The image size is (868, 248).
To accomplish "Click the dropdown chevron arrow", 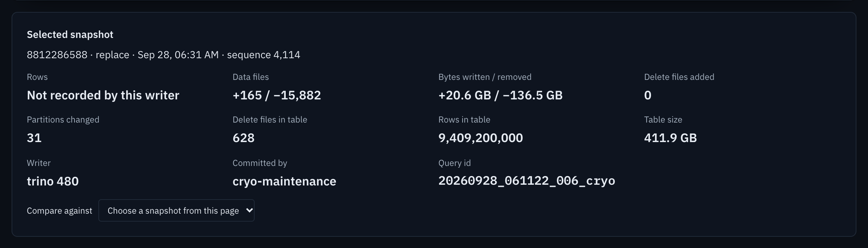I will (249, 210).
